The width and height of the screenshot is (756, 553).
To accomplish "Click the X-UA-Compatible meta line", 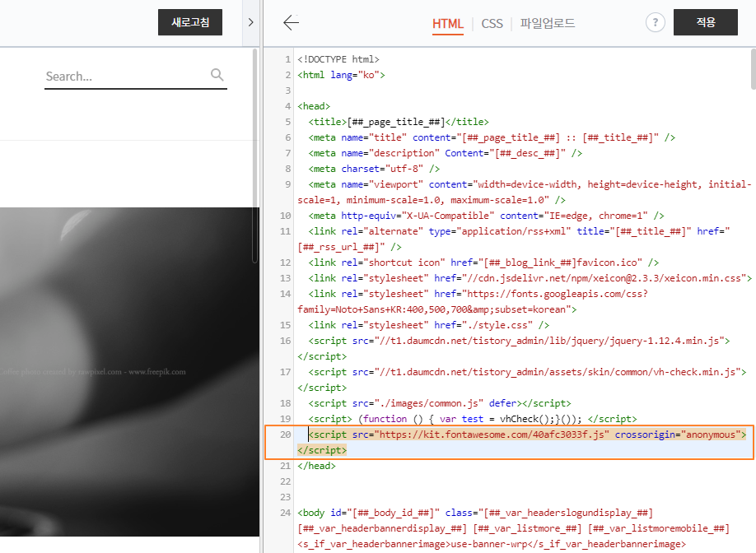I will (487, 216).
